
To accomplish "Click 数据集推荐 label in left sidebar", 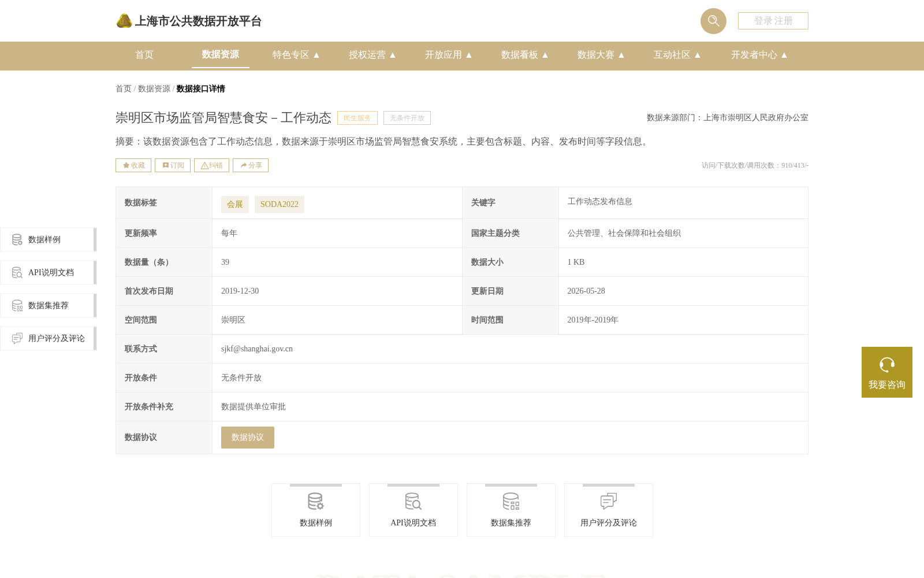I will [49, 306].
